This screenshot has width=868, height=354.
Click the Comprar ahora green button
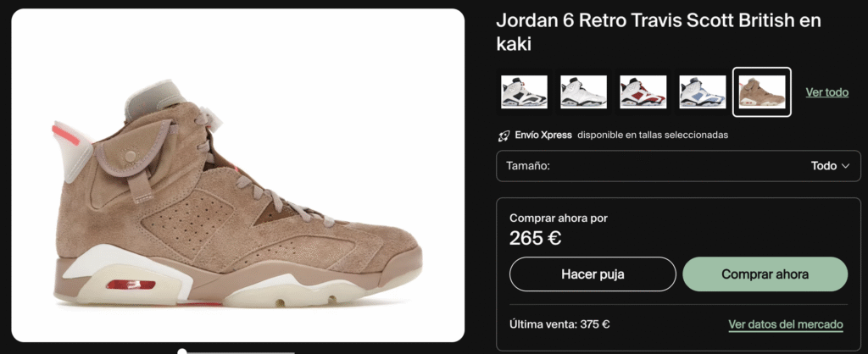tap(765, 274)
